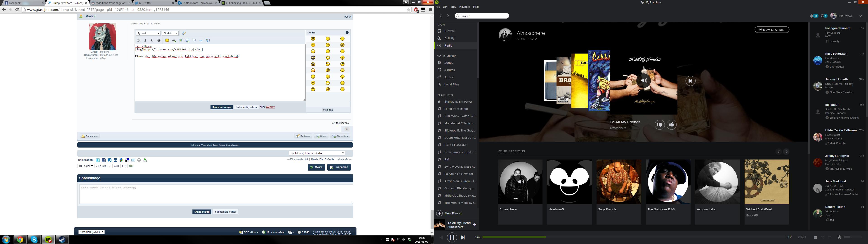Share the thread on Facebook
This screenshot has width=868, height=244.
pos(104,160)
